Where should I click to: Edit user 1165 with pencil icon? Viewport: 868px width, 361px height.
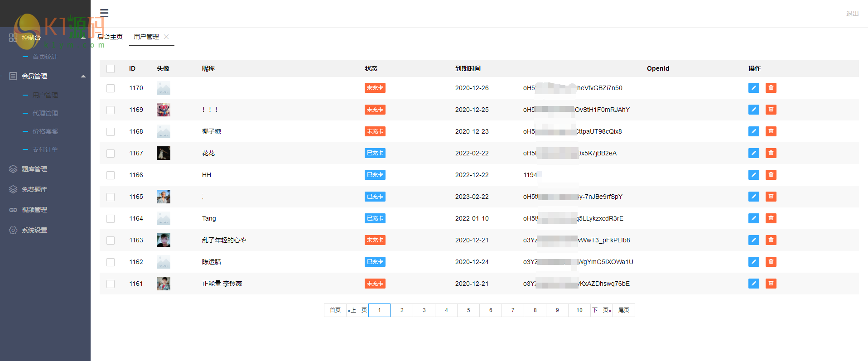tap(753, 197)
